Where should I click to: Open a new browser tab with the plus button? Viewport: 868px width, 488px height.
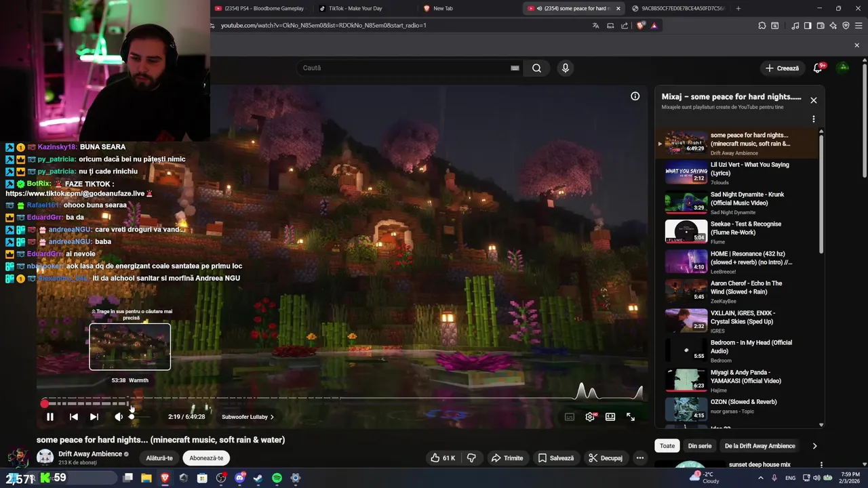coord(738,8)
